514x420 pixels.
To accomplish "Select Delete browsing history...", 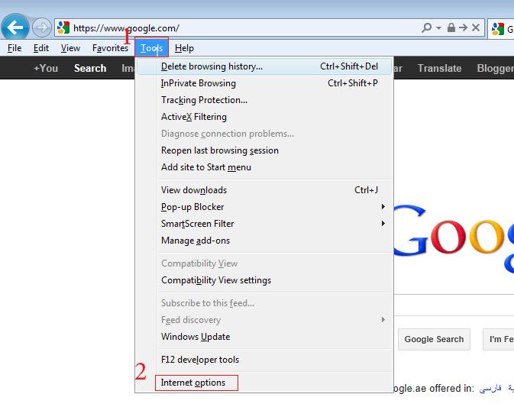I will click(264, 66).
